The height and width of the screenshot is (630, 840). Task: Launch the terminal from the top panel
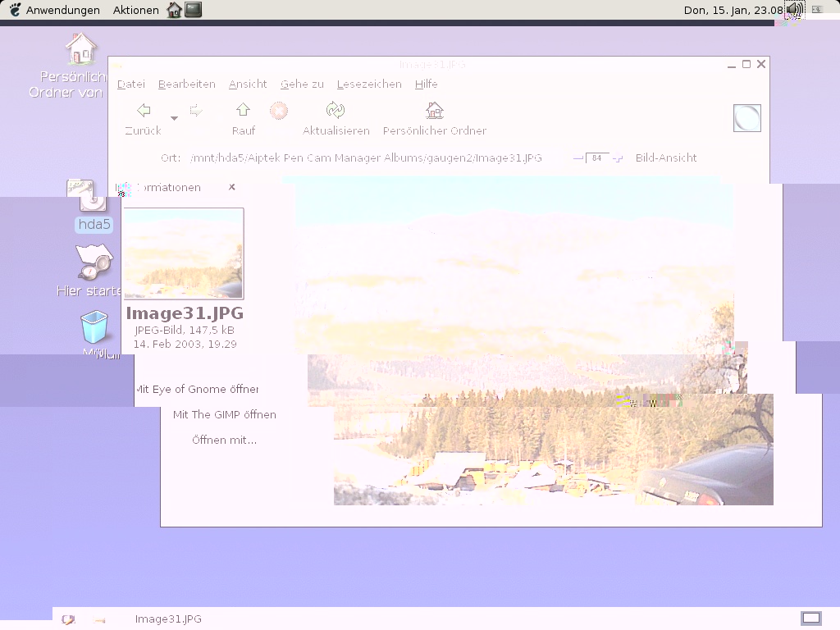(x=193, y=10)
